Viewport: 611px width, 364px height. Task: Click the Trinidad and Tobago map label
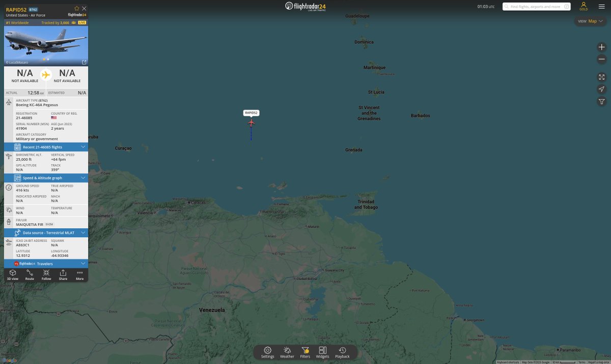(x=366, y=205)
